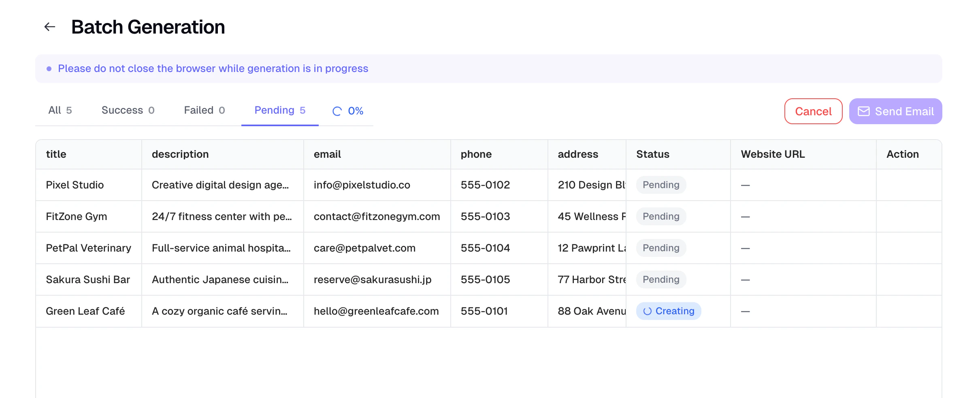Click the dash in PetPal Veterinary's Website URL cell
This screenshot has height=398, width=980.
click(744, 248)
